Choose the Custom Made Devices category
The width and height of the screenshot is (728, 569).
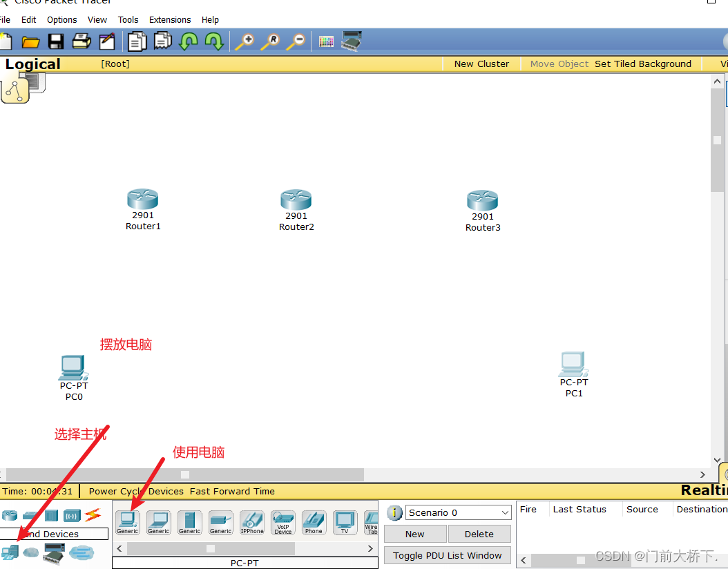tap(54, 552)
